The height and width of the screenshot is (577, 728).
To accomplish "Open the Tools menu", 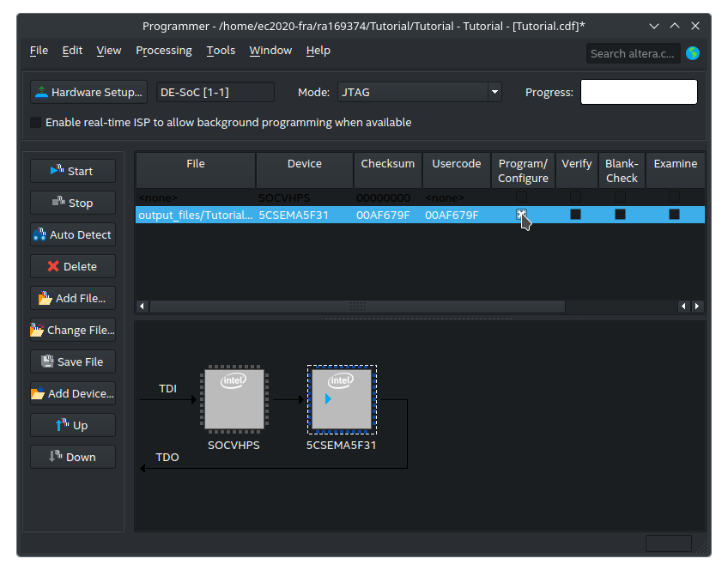I will click(221, 51).
